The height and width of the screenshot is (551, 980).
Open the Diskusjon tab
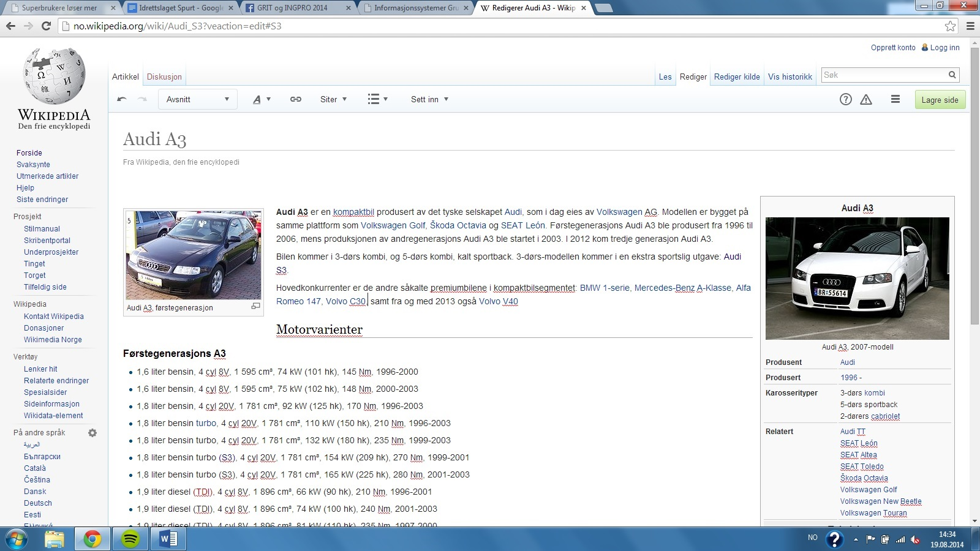pyautogui.click(x=164, y=77)
